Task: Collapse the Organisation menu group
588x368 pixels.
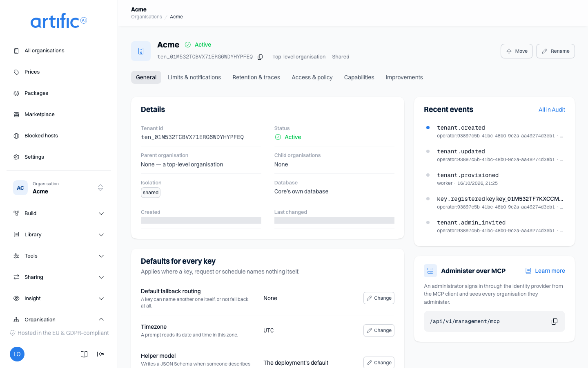Action: tap(59, 319)
